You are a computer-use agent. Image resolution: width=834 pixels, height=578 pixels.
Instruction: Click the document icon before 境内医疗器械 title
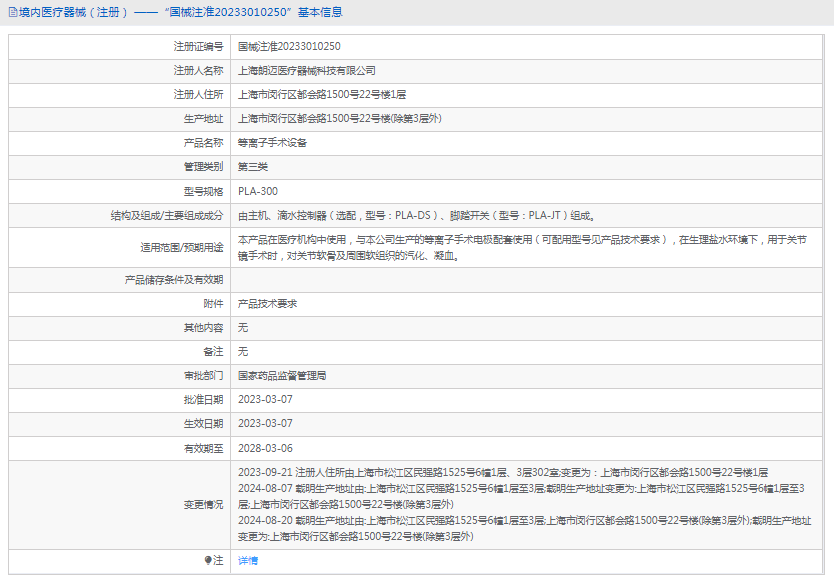13,12
